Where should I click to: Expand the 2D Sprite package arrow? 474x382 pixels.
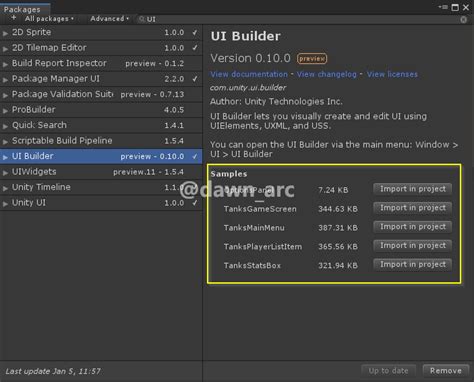coord(5,33)
